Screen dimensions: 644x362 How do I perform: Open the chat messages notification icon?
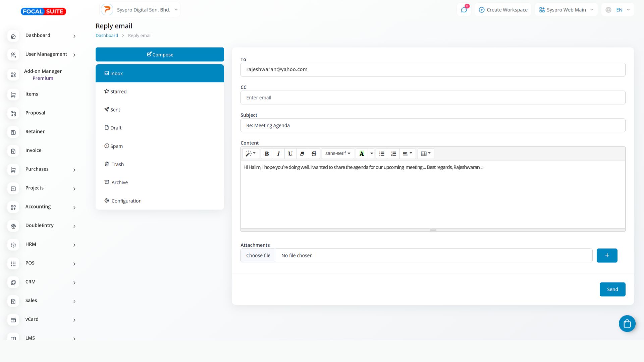coord(464,10)
